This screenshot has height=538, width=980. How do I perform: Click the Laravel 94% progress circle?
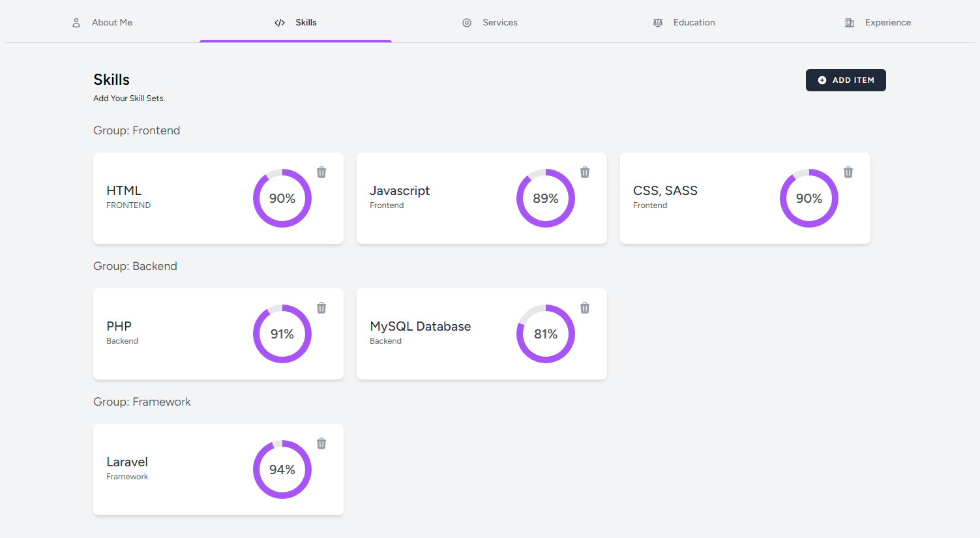[x=282, y=470]
